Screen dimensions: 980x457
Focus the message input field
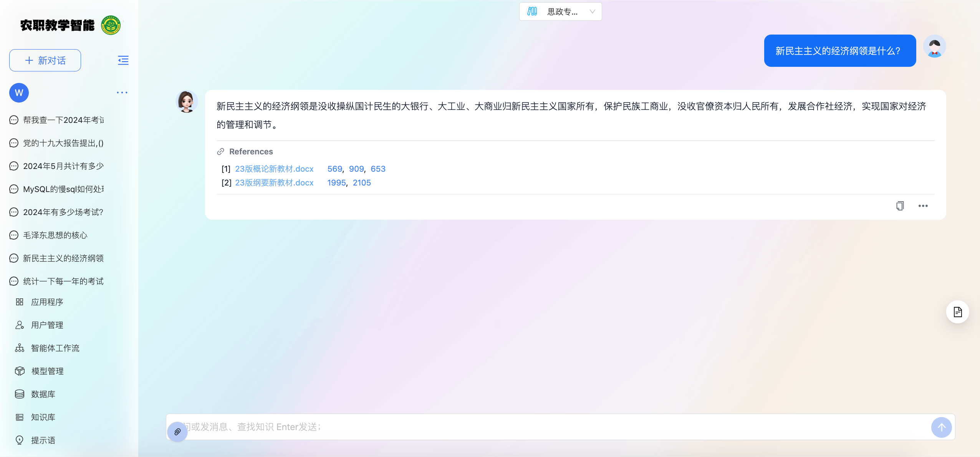[x=553, y=427]
